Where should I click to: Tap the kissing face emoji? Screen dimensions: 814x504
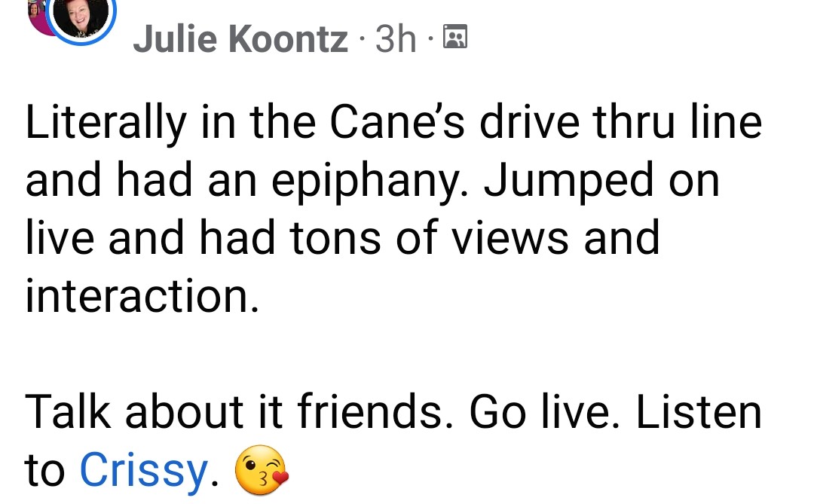tap(262, 470)
